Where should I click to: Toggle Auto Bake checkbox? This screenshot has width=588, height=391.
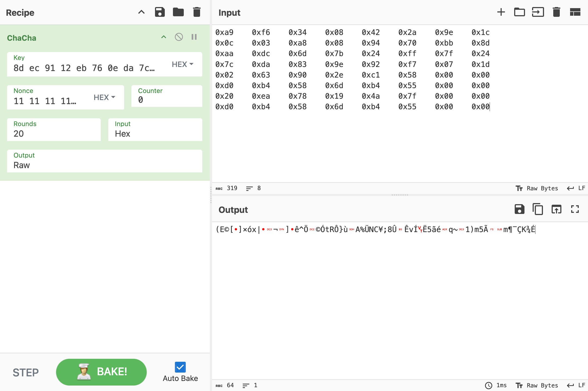[x=180, y=367]
